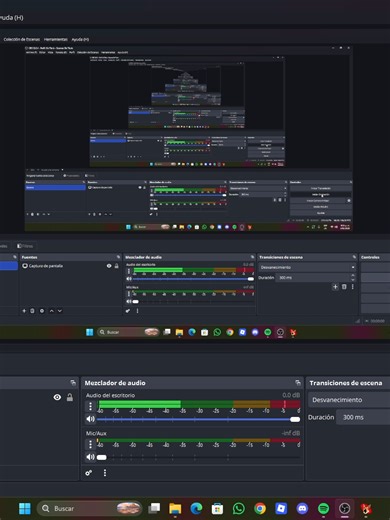Mute Audio del escritorio in preview mixer
Viewport: 390px width, 520px height.
coord(129,279)
